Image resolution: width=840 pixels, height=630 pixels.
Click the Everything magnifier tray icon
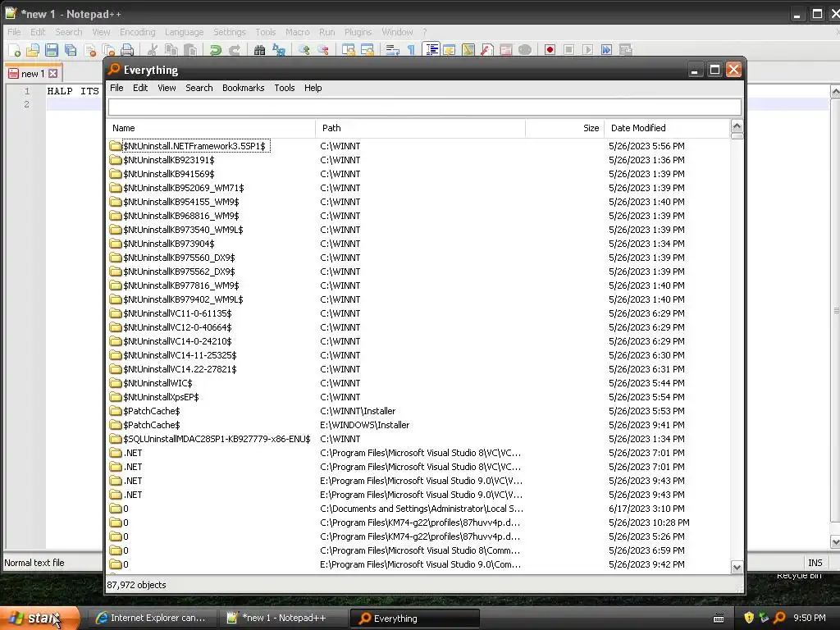pyautogui.click(x=780, y=618)
